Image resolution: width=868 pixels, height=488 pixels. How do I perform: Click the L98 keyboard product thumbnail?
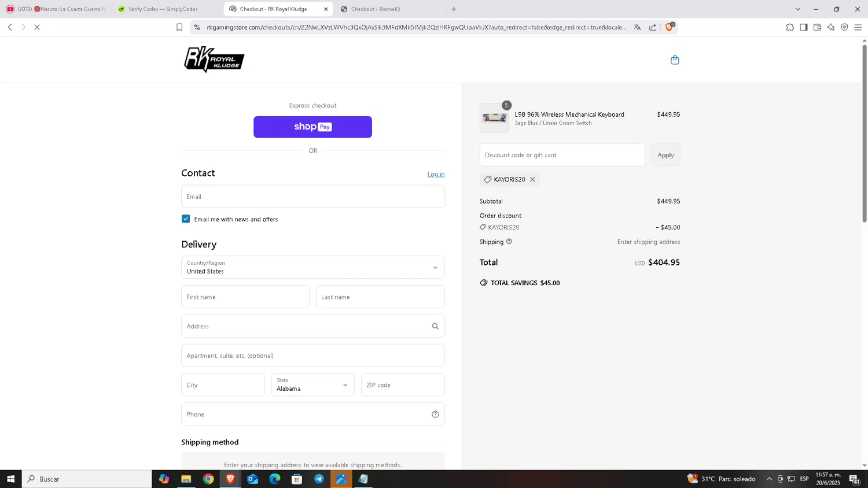[494, 118]
